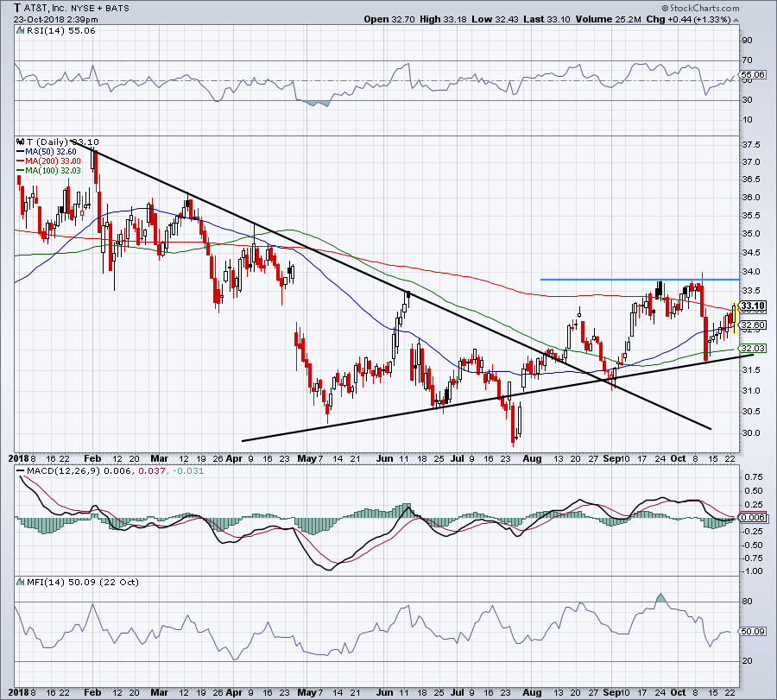Click the T (Daily) 33.10 price label

click(x=62, y=142)
